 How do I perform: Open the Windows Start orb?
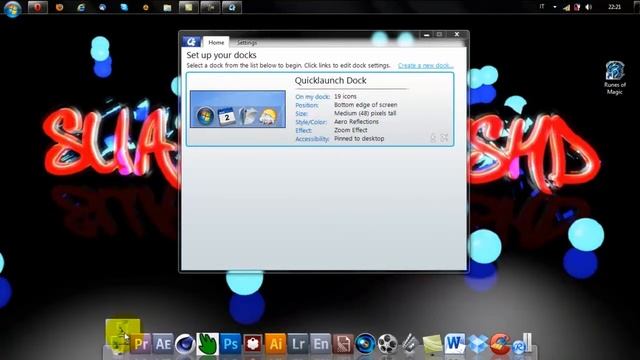pyautogui.click(x=12, y=8)
